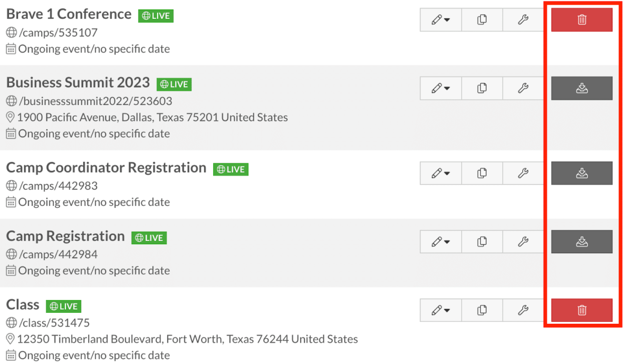Open wrench settings for Brave 1 Conference
The height and width of the screenshot is (364, 633).
[523, 20]
